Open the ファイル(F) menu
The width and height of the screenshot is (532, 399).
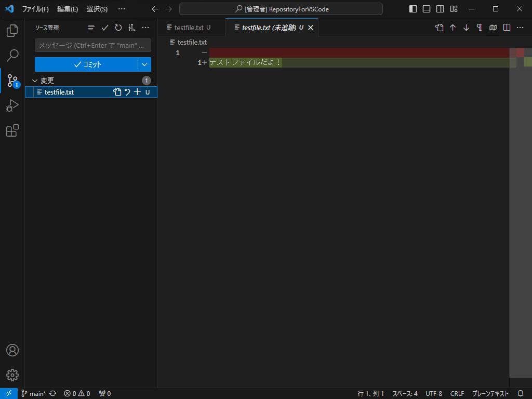(x=35, y=9)
